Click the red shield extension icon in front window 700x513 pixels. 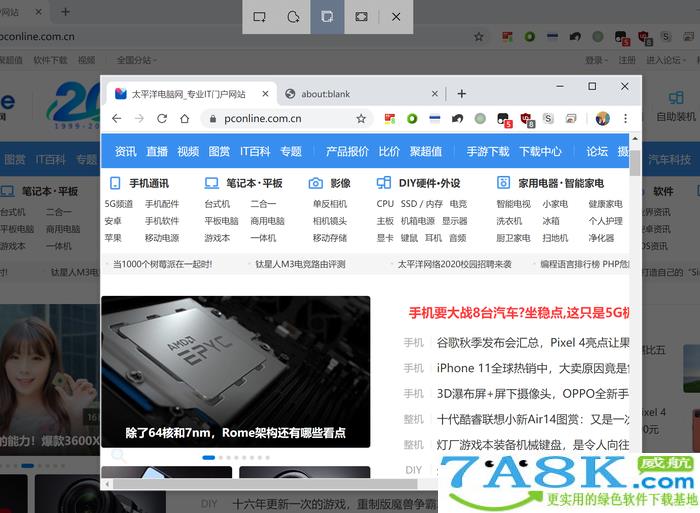(527, 119)
